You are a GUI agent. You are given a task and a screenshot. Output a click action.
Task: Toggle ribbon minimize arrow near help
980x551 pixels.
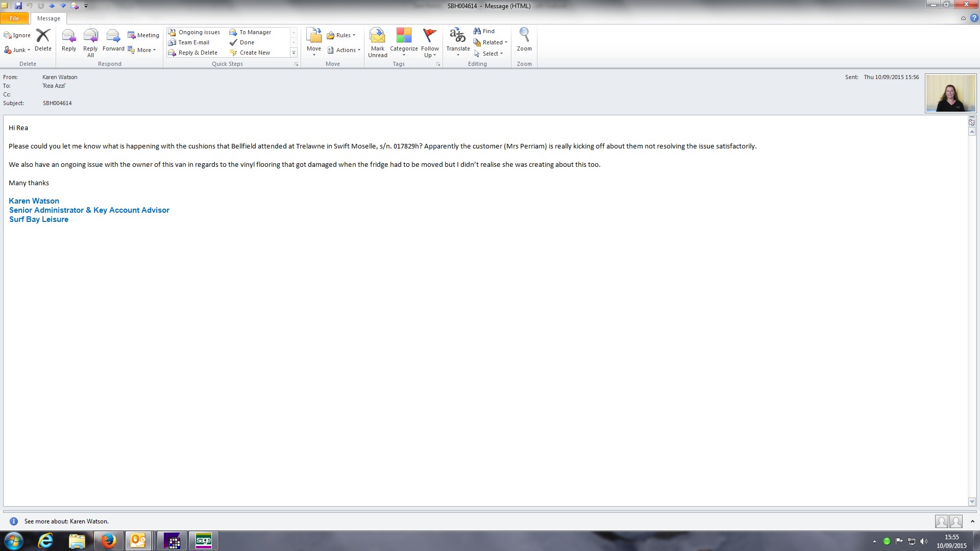(x=963, y=18)
